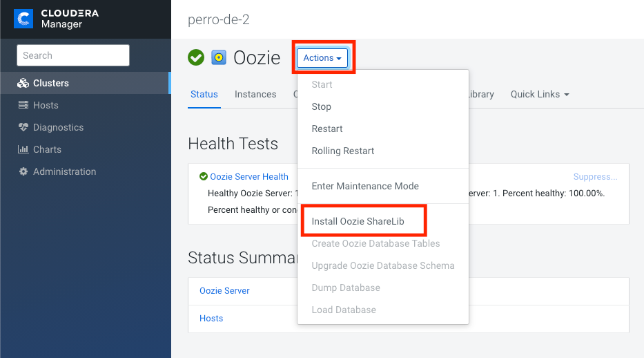
Task: Focus the Search input field
Action: pyautogui.click(x=73, y=55)
